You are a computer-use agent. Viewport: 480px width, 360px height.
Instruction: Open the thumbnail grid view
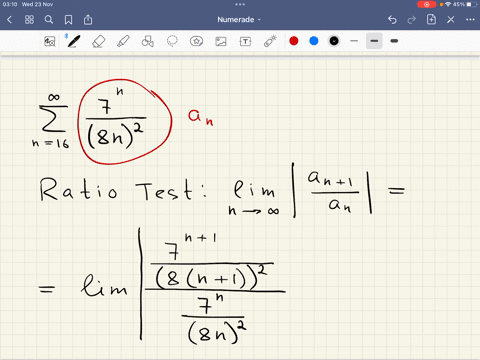click(x=29, y=20)
